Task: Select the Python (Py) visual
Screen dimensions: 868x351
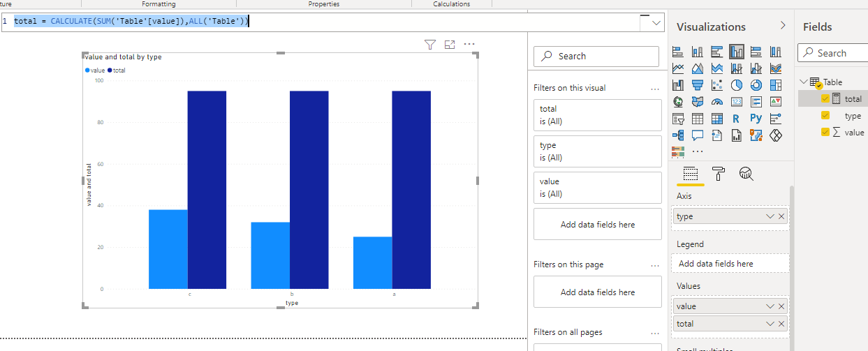Action: click(756, 119)
